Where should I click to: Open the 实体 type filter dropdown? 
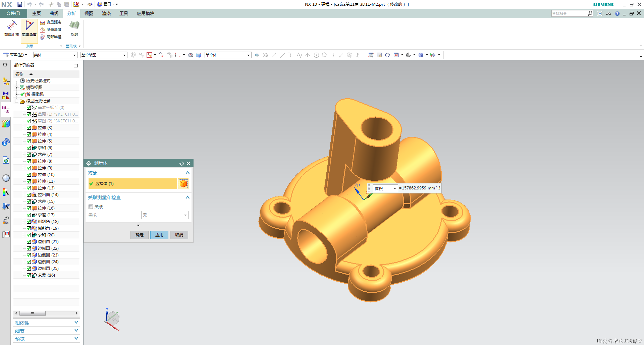(x=55, y=55)
